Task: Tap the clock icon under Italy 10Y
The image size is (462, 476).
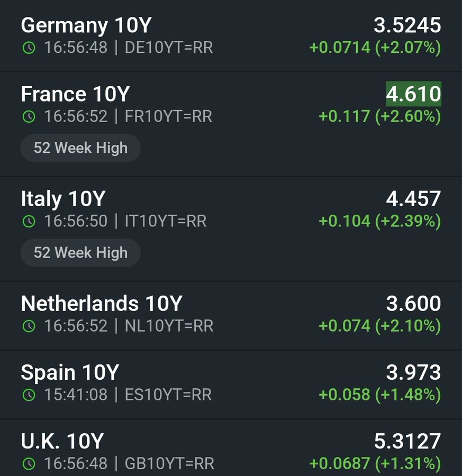Action: pyautogui.click(x=29, y=221)
